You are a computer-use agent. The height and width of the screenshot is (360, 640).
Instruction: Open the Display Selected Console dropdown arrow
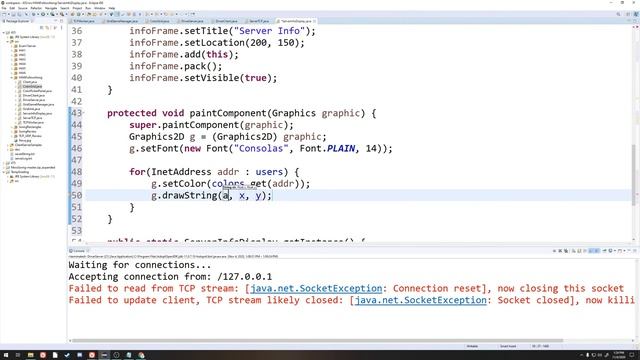coord(615,251)
